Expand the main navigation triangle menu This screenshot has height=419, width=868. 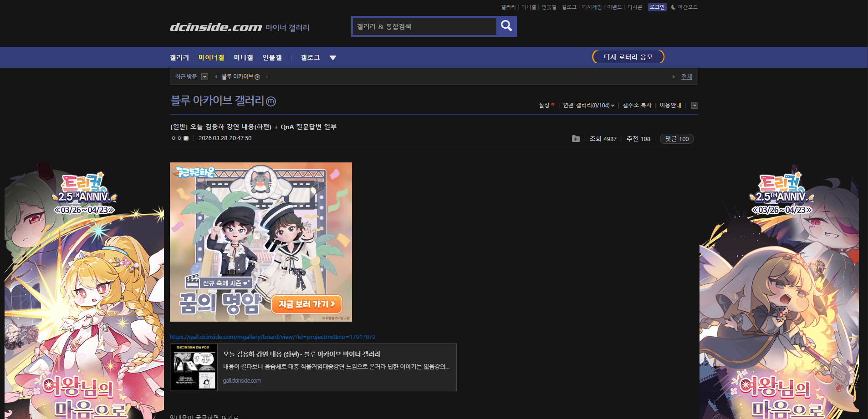(x=333, y=58)
